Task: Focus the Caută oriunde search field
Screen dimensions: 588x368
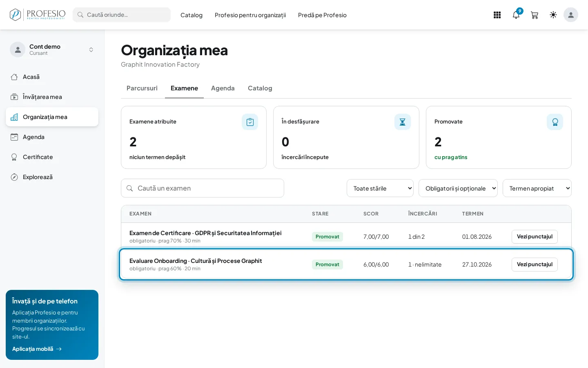Action: pos(122,15)
